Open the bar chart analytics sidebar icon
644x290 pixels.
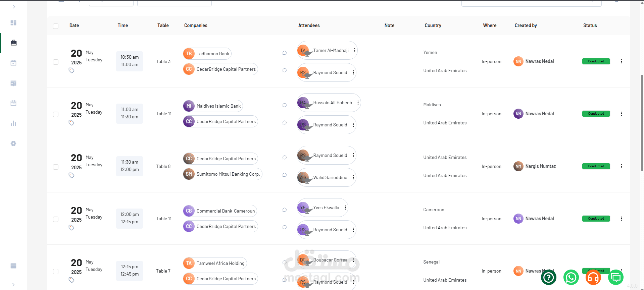coord(13,123)
